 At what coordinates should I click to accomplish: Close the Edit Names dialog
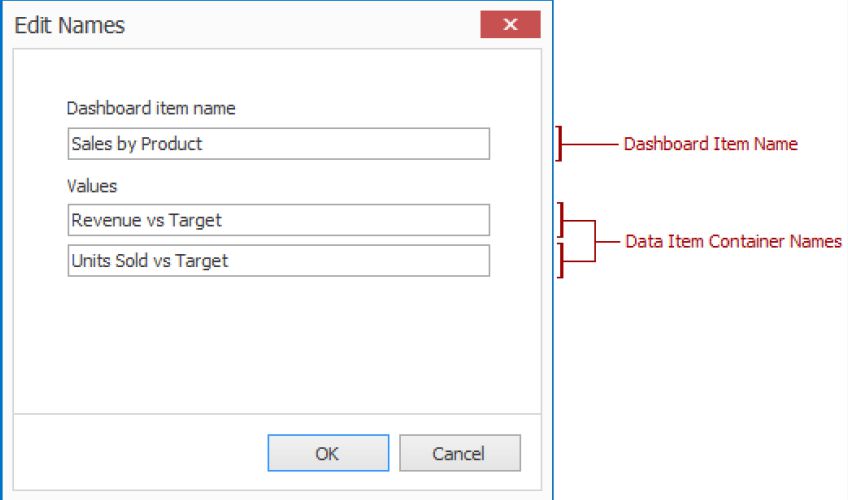pos(510,25)
